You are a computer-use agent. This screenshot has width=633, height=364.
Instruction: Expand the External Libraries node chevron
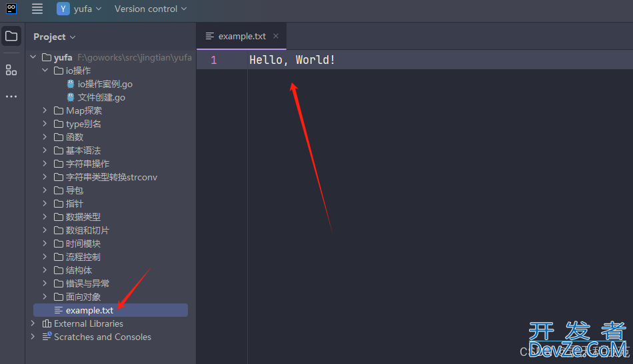[x=33, y=323]
